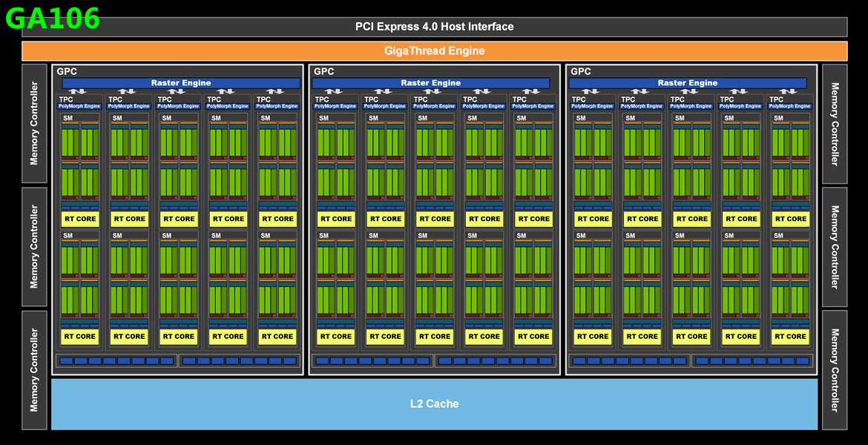The height and width of the screenshot is (445, 868).
Task: Select the upper RT CORE in the leftmost TPC
Action: point(80,219)
